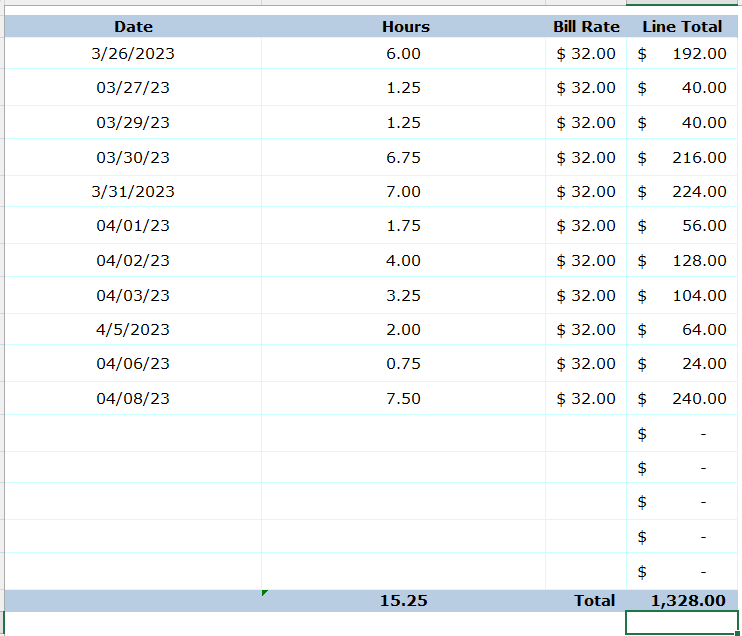Click the 15.25 hours sum cell
This screenshot has height=636, width=742.
point(403,601)
